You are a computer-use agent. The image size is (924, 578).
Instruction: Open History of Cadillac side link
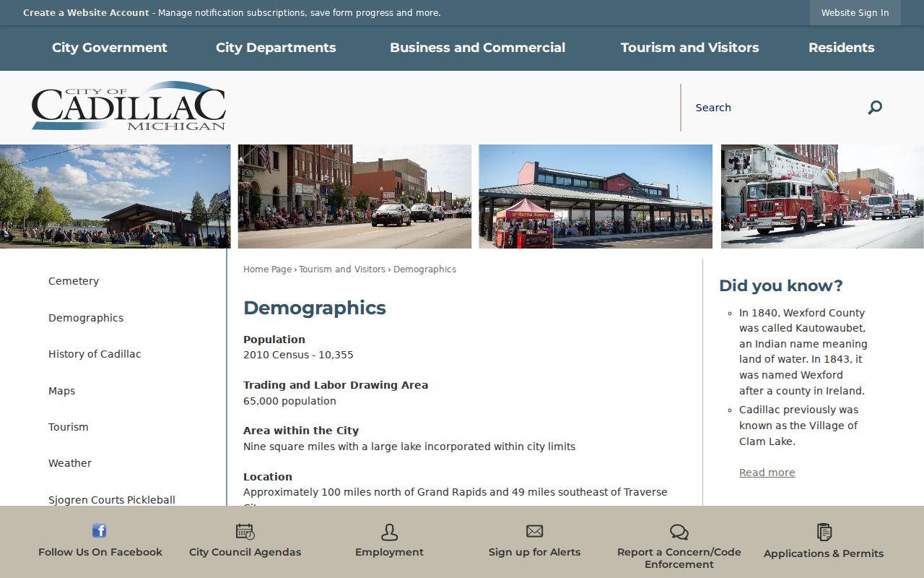point(95,354)
